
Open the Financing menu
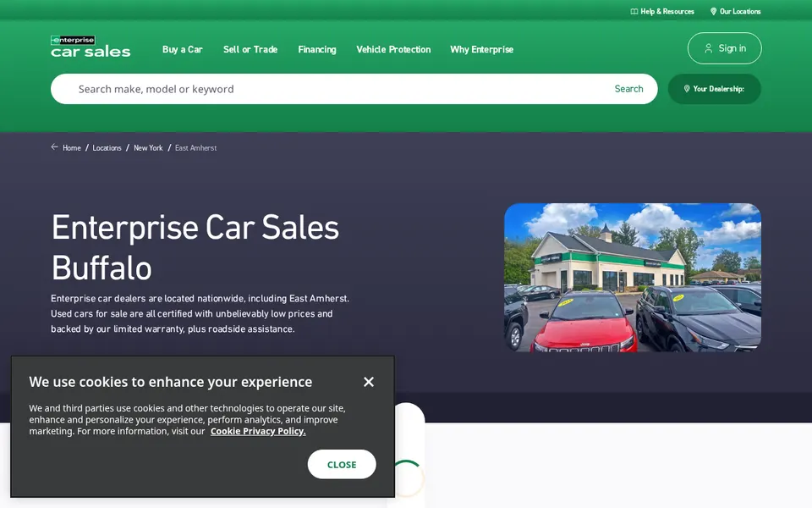(317, 49)
